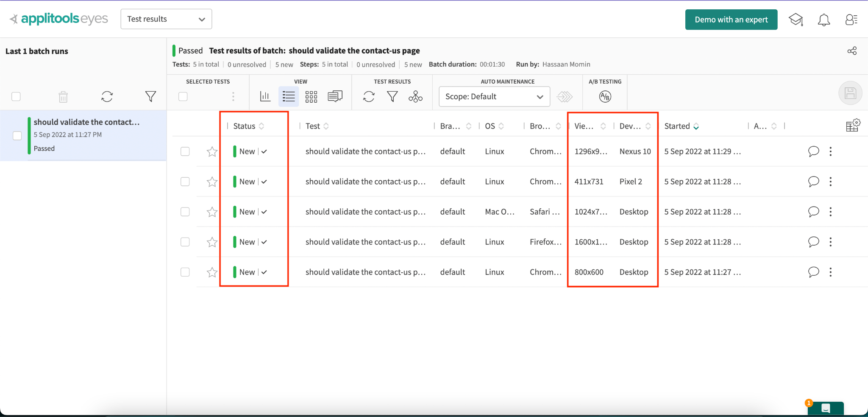Star the Firefox test row
The height and width of the screenshot is (417, 868).
212,242
